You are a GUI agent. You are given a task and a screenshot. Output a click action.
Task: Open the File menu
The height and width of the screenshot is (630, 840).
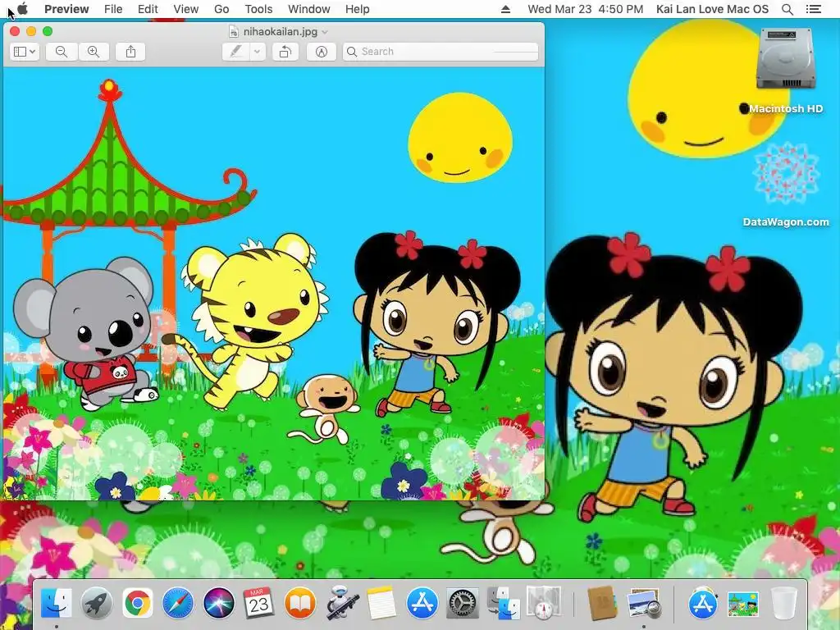coord(113,9)
